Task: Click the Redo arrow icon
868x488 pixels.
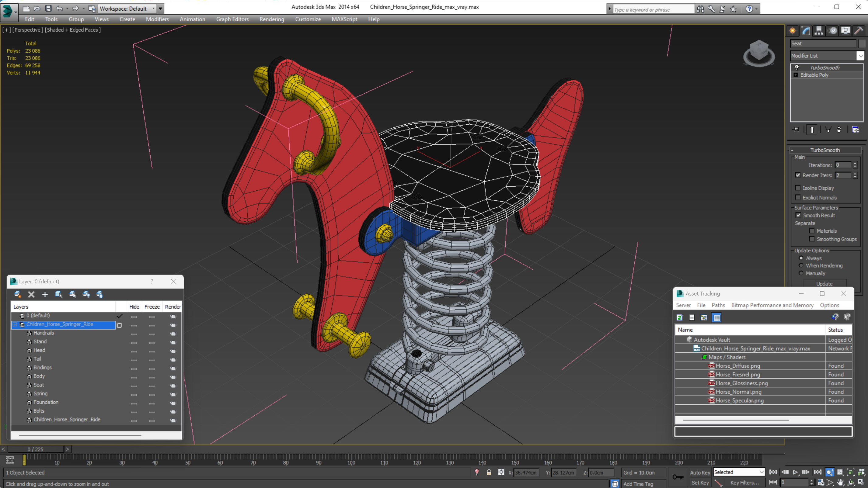Action: [x=75, y=9]
